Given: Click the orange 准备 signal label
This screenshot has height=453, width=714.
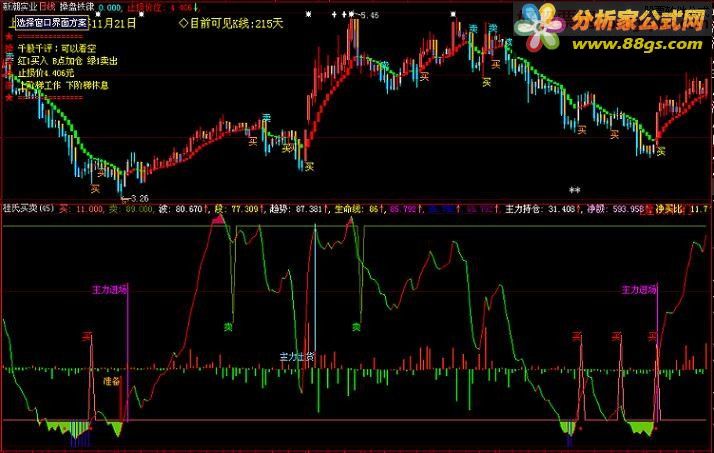Looking at the screenshot, I should coord(112,381).
